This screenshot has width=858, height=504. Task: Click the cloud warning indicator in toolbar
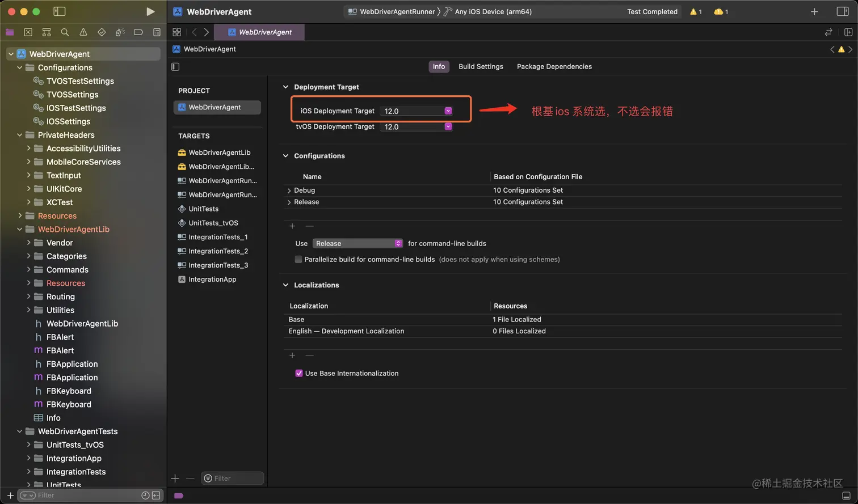721,11
